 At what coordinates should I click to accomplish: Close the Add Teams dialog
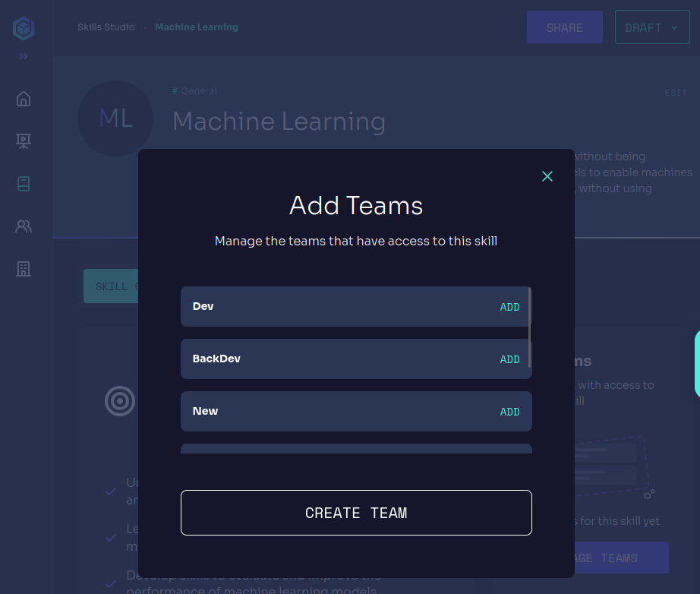(547, 176)
